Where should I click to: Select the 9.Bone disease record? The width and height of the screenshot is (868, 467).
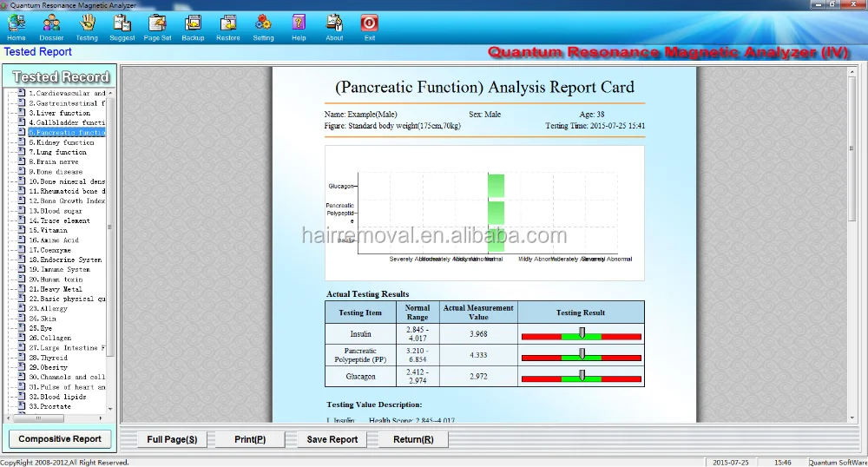click(x=56, y=172)
